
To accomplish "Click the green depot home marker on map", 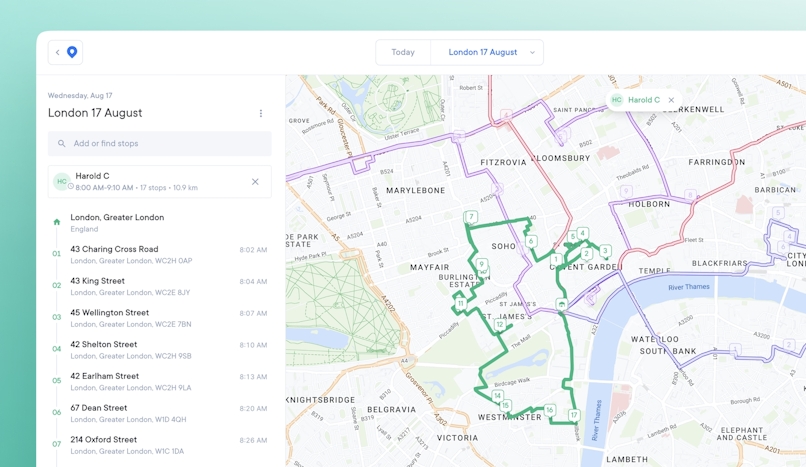I will point(562,305).
